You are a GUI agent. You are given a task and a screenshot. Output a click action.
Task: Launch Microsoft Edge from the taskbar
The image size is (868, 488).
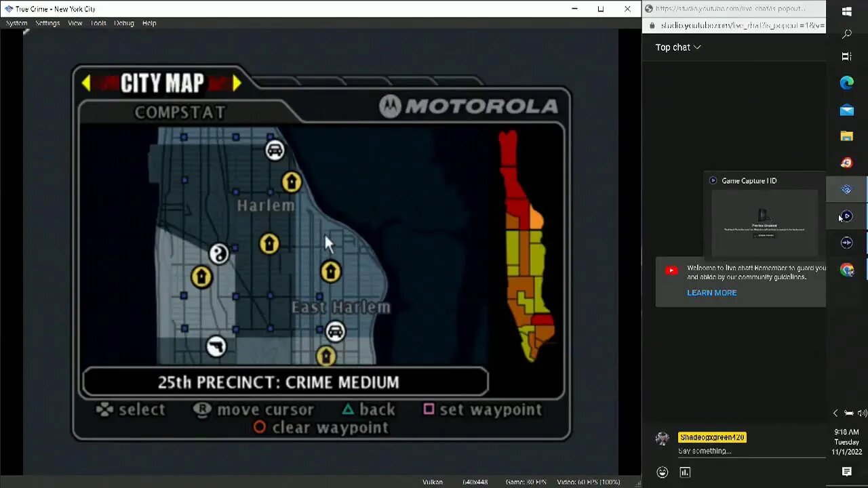coord(847,83)
